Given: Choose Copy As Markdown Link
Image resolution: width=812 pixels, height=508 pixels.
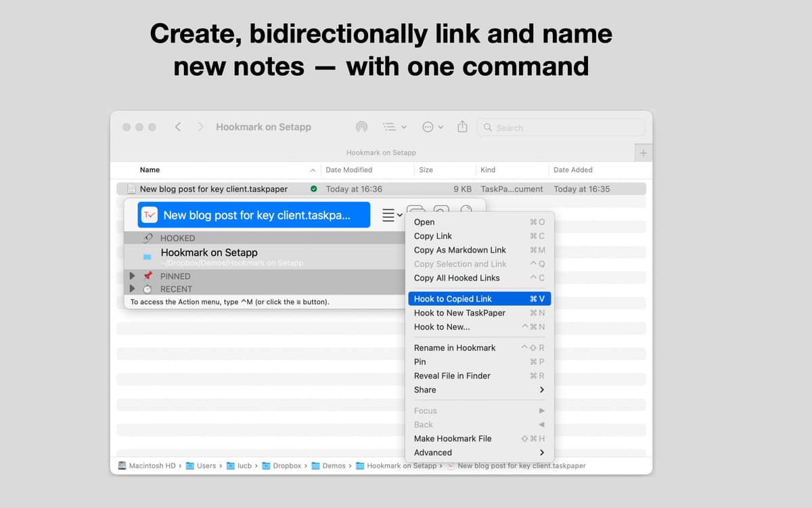Looking at the screenshot, I should [x=460, y=250].
